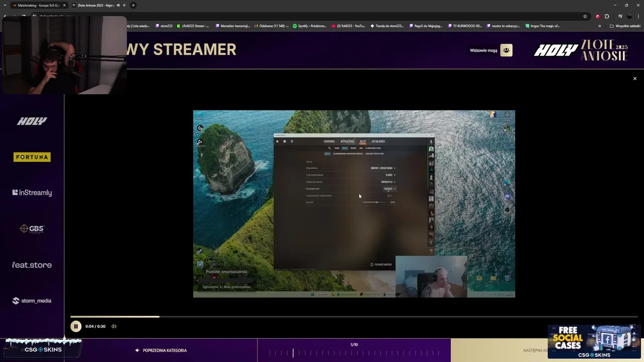Click the search magnifier in game settings
This screenshot has width=644, height=362.
[330, 148]
